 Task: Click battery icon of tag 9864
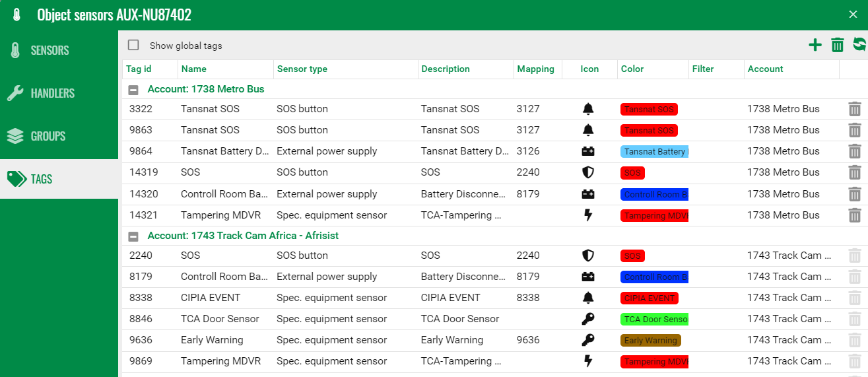[588, 151]
